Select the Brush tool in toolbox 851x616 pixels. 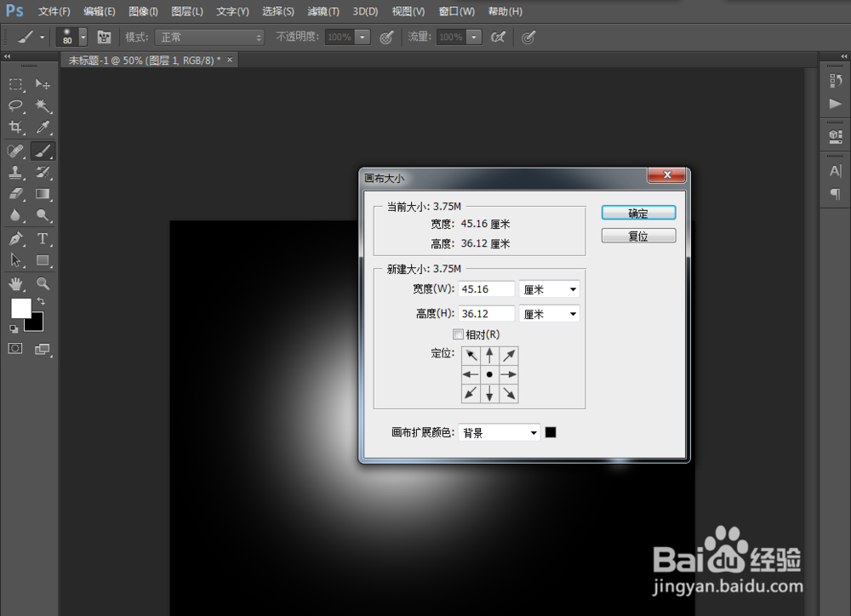point(43,151)
